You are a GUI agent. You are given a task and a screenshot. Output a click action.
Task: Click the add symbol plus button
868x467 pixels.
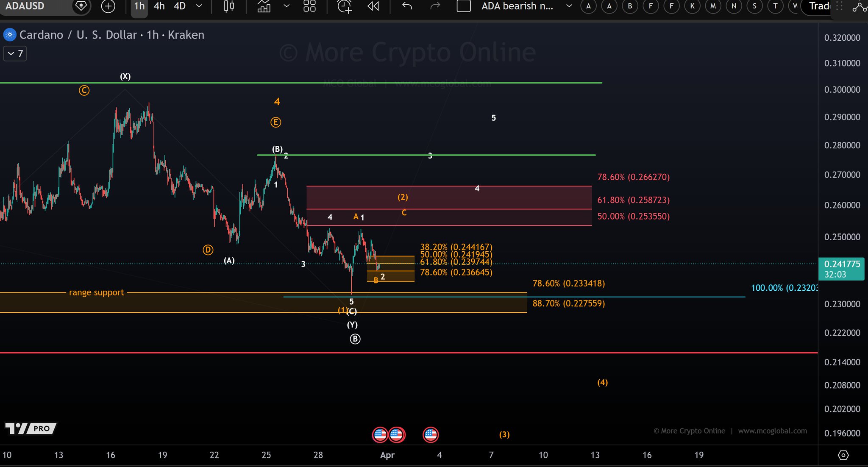[x=108, y=6]
